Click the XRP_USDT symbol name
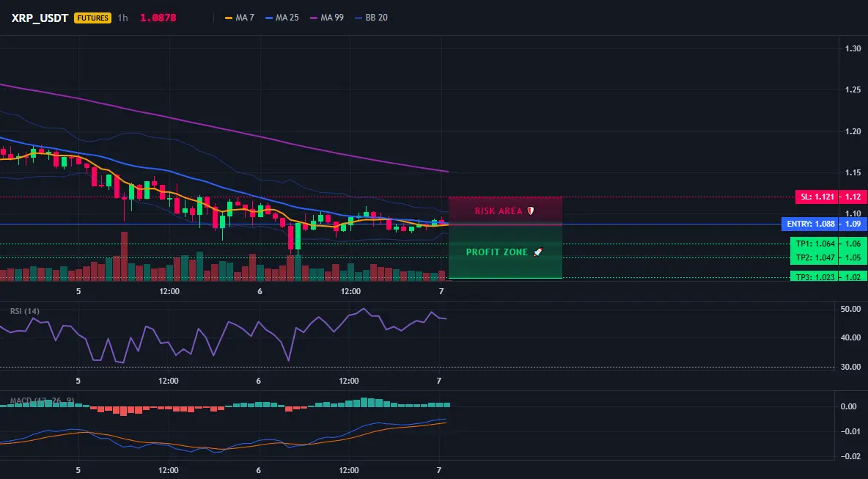 coord(40,18)
